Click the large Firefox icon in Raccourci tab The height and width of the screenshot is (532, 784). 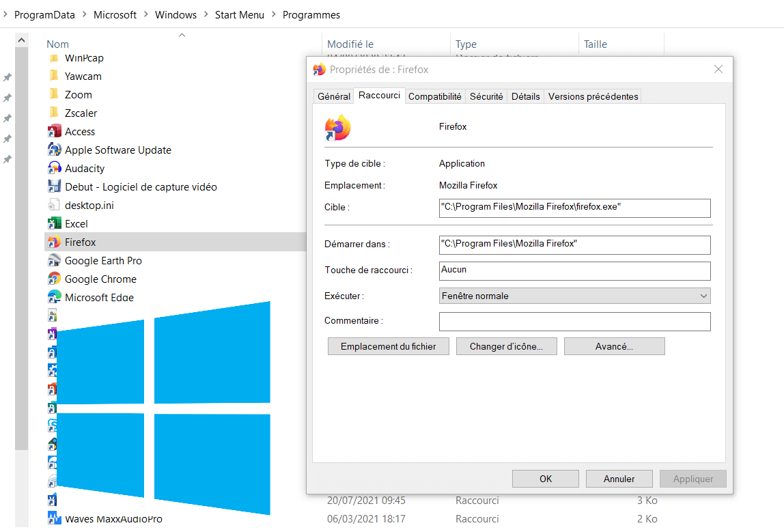coord(337,128)
